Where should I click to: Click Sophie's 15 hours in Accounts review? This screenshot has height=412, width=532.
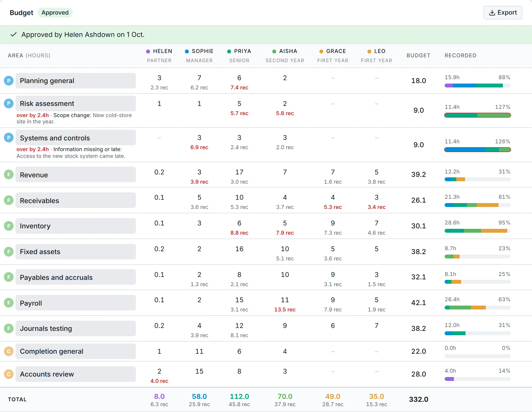coord(199,371)
